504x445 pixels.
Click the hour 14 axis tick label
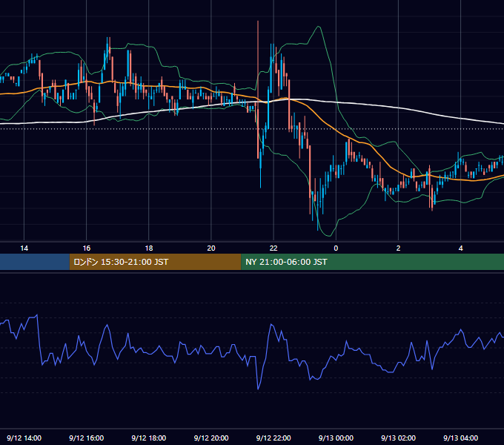tap(24, 248)
